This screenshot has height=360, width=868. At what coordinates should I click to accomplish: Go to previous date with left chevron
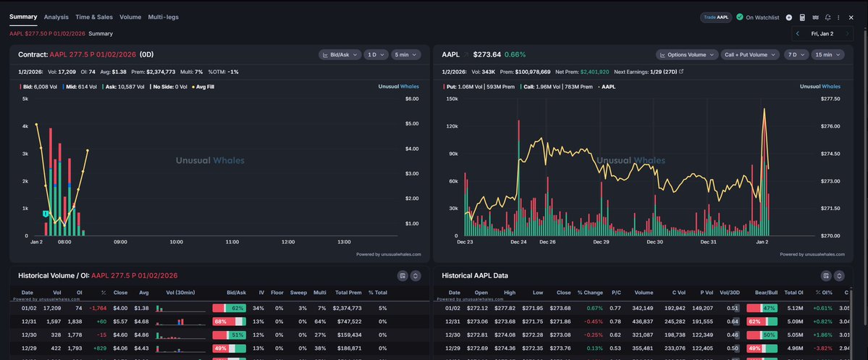pyautogui.click(x=798, y=34)
